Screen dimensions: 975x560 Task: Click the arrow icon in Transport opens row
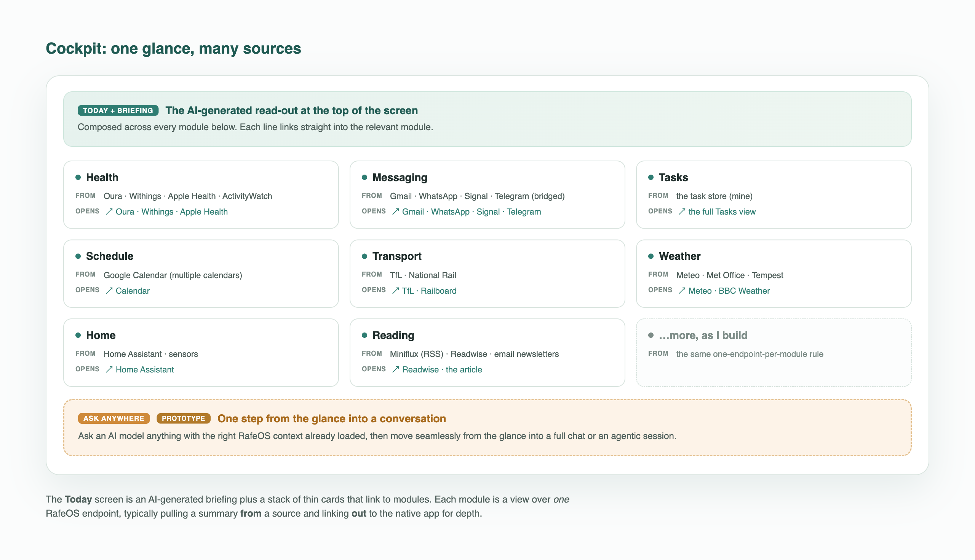[x=395, y=291]
